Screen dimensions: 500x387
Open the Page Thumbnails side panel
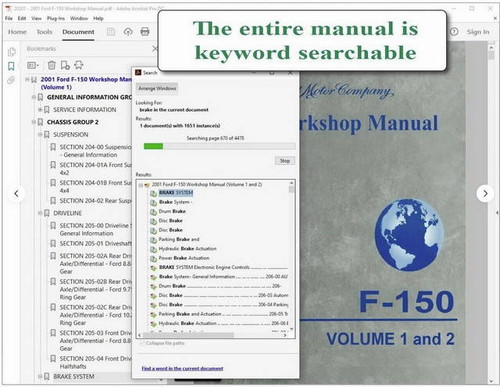point(11,52)
